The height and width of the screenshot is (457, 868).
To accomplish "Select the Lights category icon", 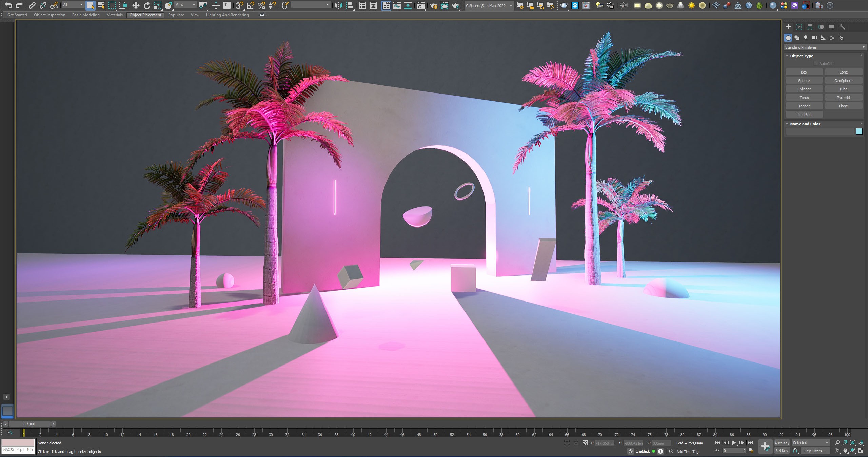I will (x=806, y=38).
